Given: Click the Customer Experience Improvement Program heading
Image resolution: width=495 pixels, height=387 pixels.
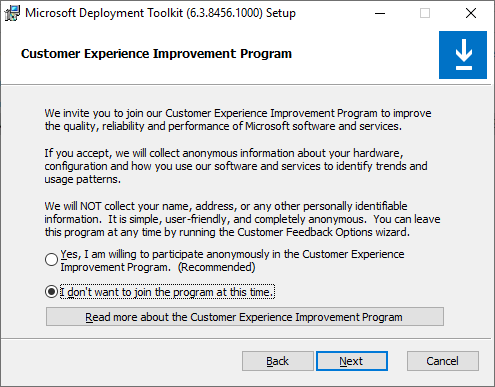Looking at the screenshot, I should click(156, 54).
